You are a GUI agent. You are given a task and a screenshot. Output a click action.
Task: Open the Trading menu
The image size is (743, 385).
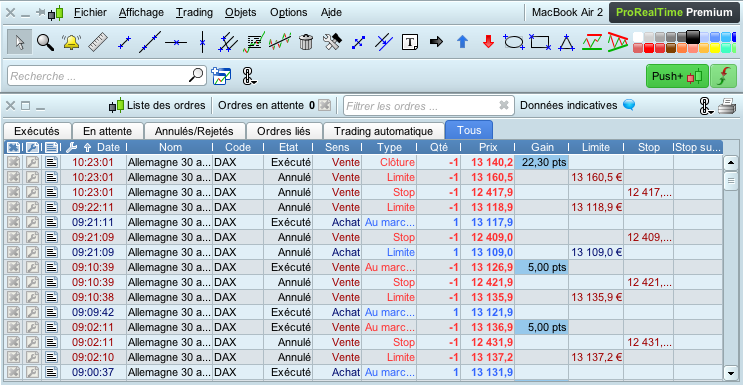194,12
